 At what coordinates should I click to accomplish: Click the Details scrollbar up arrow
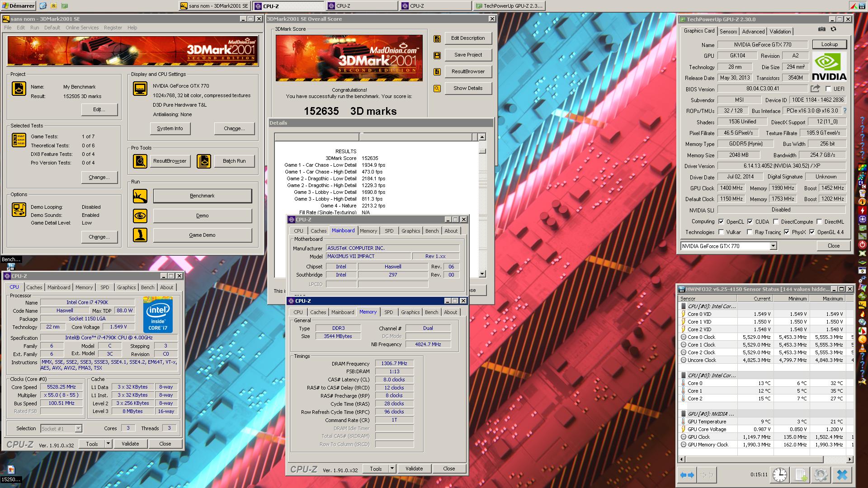tap(482, 137)
